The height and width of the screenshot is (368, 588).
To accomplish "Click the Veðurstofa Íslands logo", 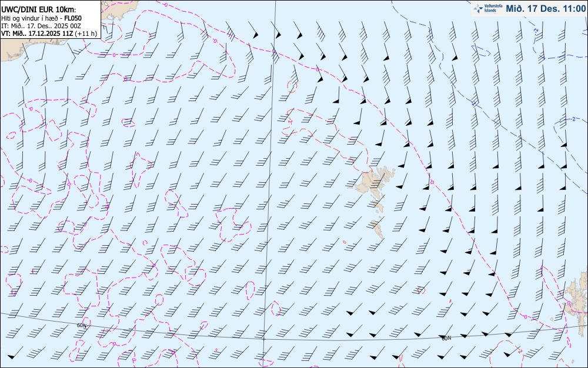I will [x=487, y=8].
